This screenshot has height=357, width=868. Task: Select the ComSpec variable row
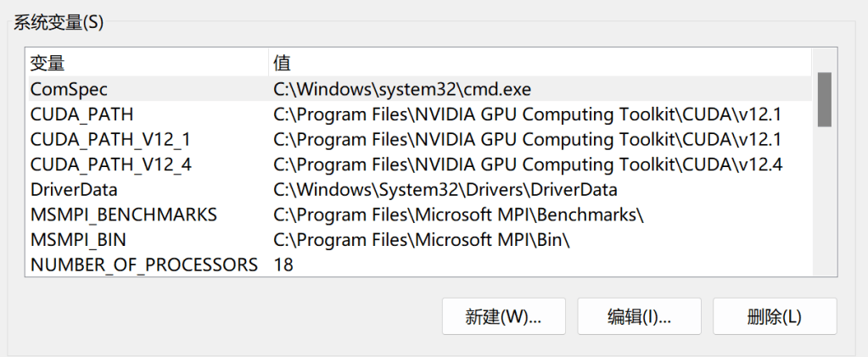point(70,88)
